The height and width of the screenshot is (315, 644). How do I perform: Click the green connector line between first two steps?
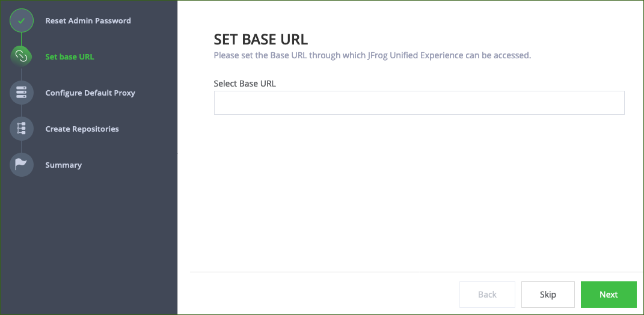click(x=22, y=39)
